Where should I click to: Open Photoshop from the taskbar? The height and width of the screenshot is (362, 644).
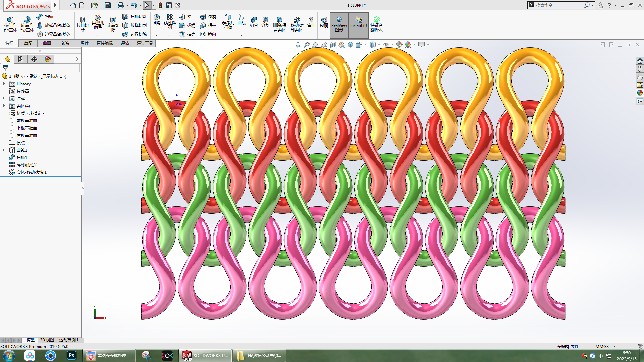(71, 355)
